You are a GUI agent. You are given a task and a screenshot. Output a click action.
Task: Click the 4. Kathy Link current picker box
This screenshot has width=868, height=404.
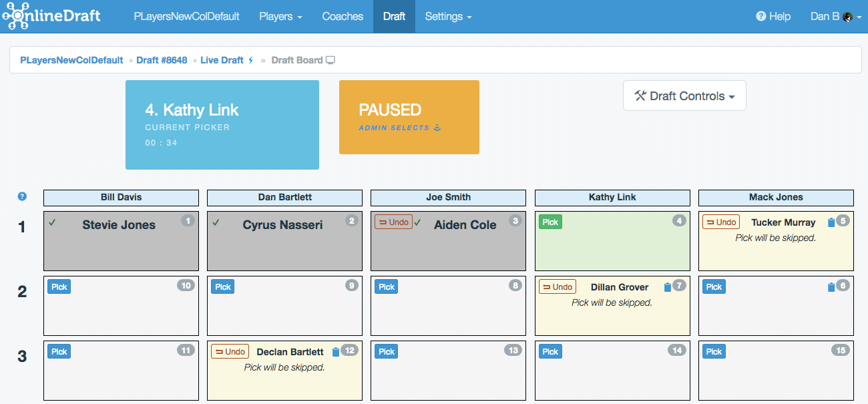pyautogui.click(x=222, y=125)
